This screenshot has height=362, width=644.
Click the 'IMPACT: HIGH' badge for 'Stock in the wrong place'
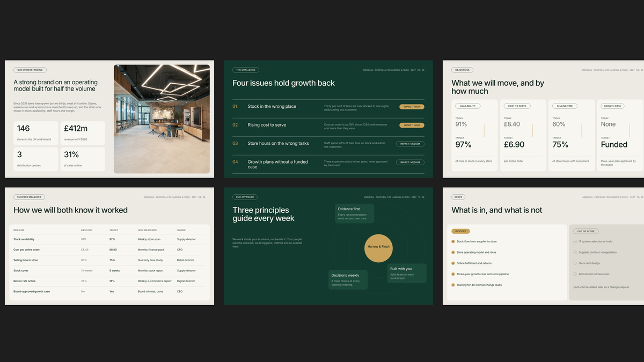tap(412, 107)
